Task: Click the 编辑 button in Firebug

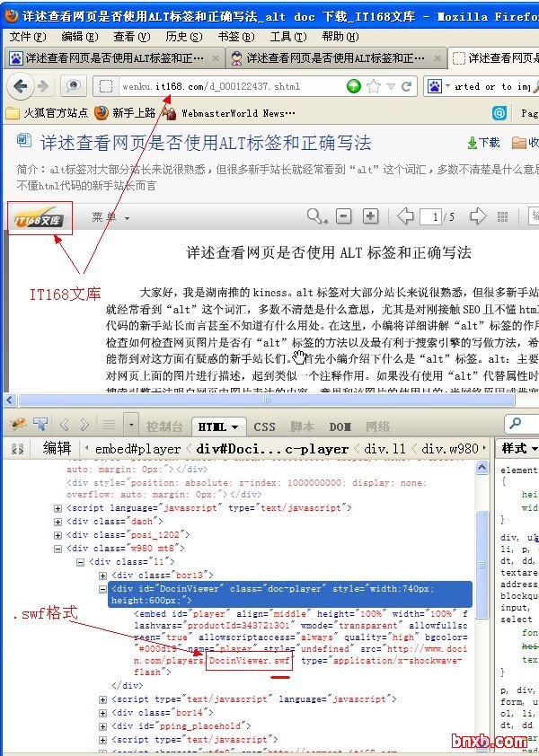Action: coord(57,448)
